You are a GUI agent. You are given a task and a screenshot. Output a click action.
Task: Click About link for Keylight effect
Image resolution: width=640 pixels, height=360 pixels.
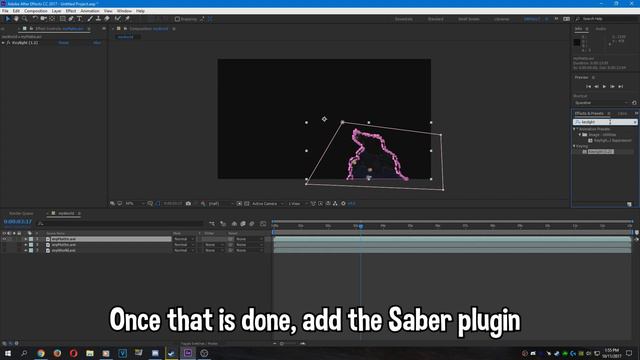tap(97, 42)
